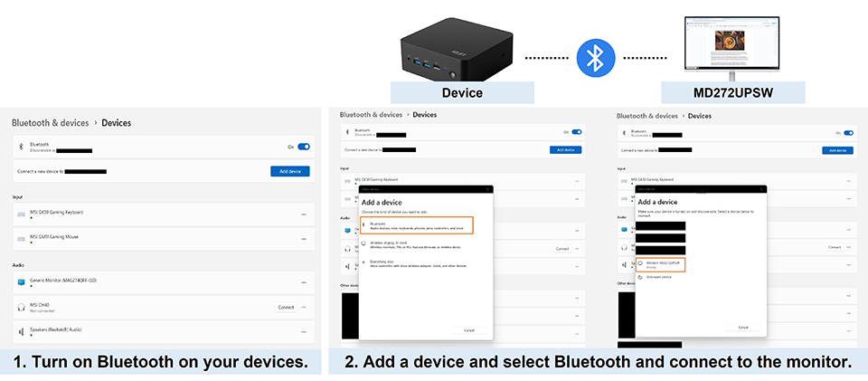
Task: Open more options for MSI GK30 Gaming Keyboard
Action: 304,214
